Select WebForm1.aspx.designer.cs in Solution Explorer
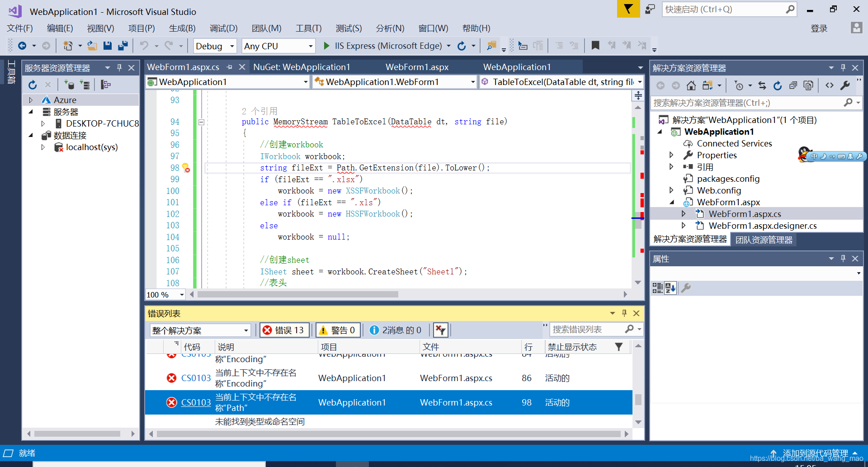Image resolution: width=868 pixels, height=467 pixels. pos(762,226)
